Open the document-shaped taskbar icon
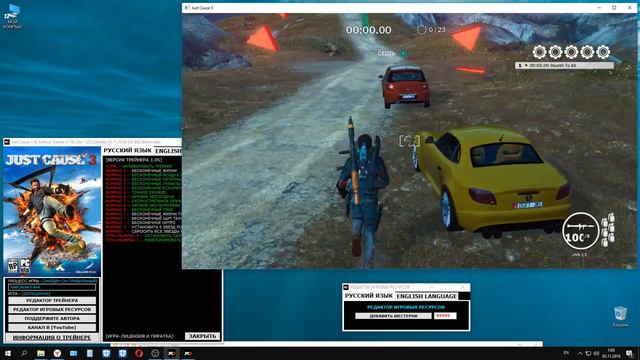 tap(90, 353)
